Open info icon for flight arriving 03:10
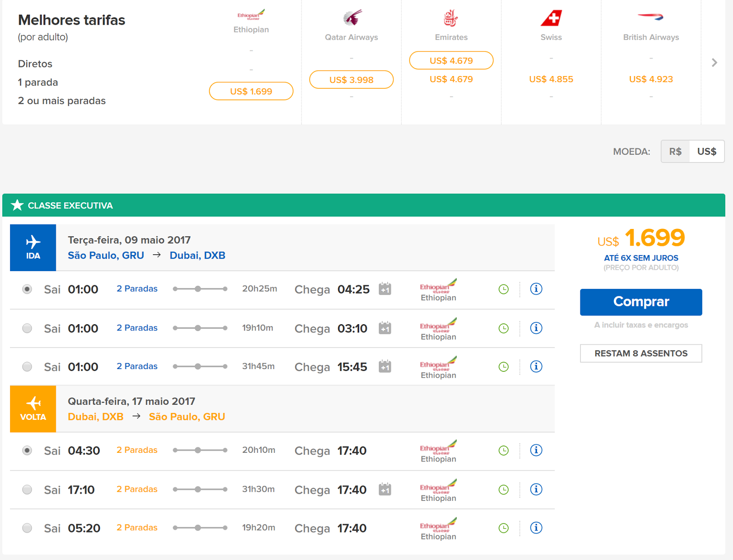Image resolution: width=733 pixels, height=560 pixels. click(x=536, y=328)
